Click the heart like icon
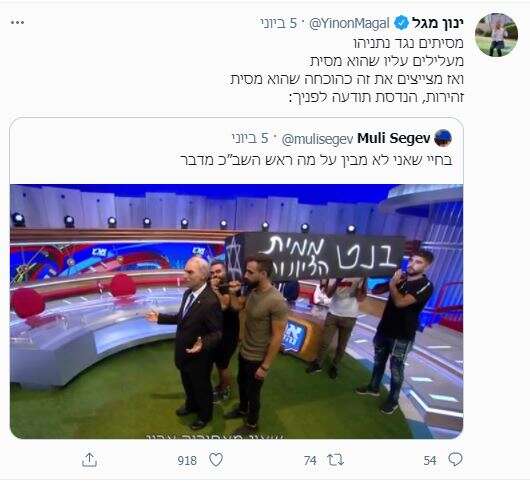 (216, 460)
